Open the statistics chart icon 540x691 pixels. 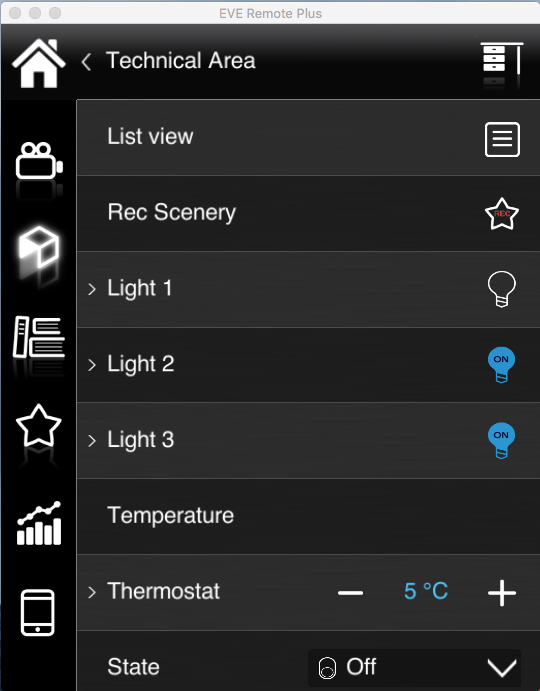(x=39, y=523)
